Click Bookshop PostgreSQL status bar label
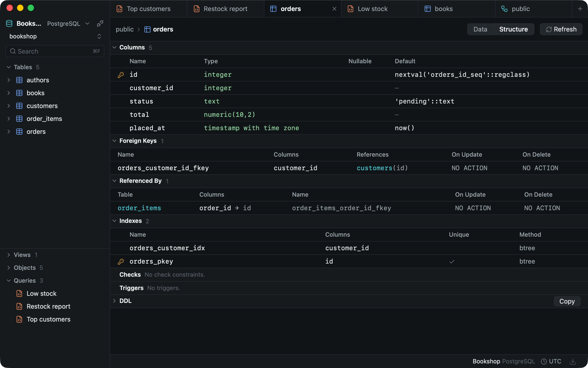This screenshot has width=588, height=368. point(504,361)
